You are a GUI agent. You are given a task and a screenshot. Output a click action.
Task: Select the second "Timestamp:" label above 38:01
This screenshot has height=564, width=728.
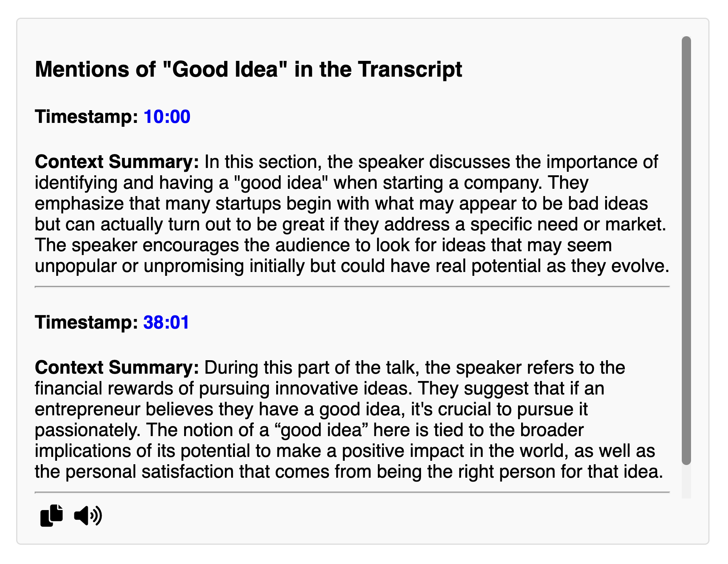[86, 322]
